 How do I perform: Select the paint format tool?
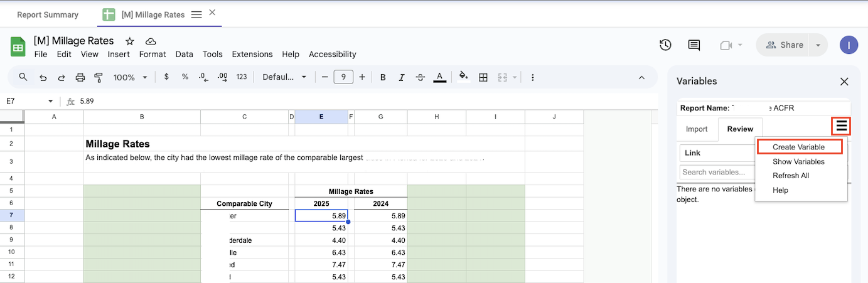(99, 77)
